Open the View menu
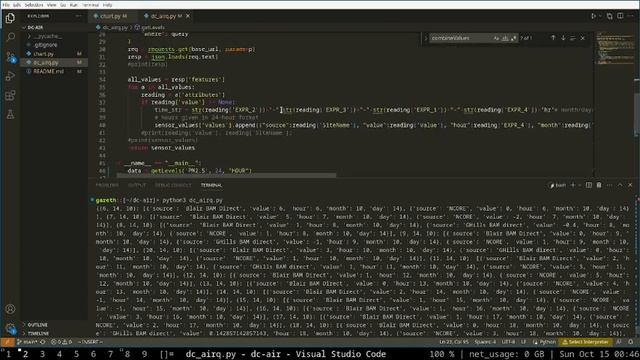Image resolution: width=640 pixels, height=360 pixels. [51, 5]
